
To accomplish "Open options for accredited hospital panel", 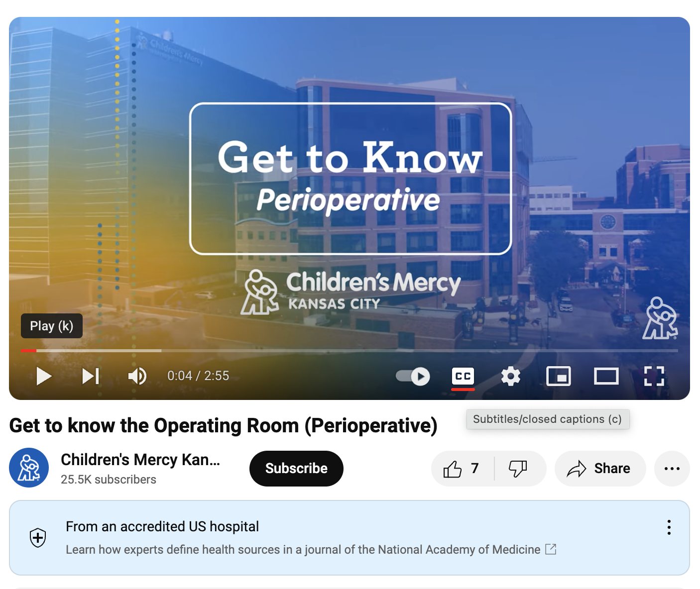I will (x=669, y=527).
